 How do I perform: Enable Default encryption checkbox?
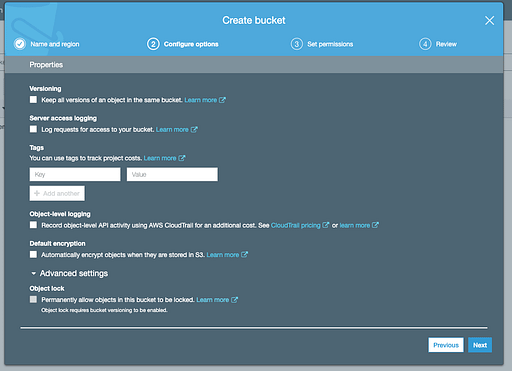pyautogui.click(x=33, y=255)
